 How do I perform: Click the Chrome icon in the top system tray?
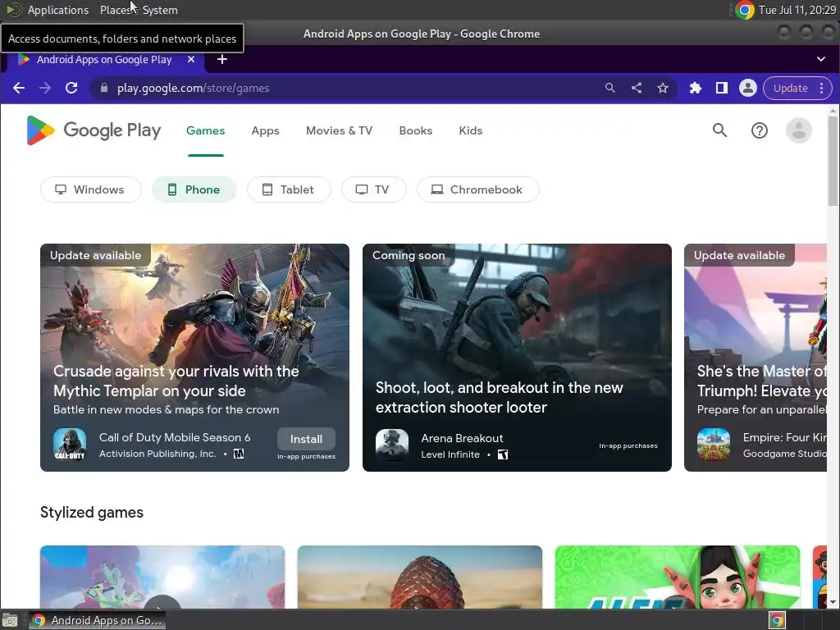[x=744, y=10]
